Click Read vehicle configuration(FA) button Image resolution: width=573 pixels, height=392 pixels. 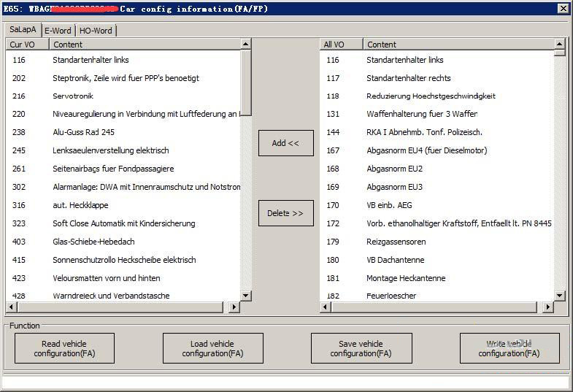pos(64,348)
